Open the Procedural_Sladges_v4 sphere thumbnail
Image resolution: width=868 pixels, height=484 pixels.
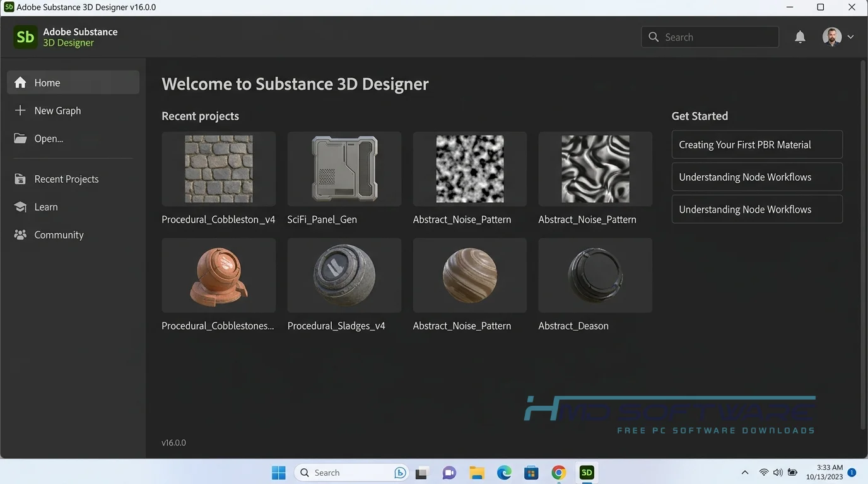(344, 275)
